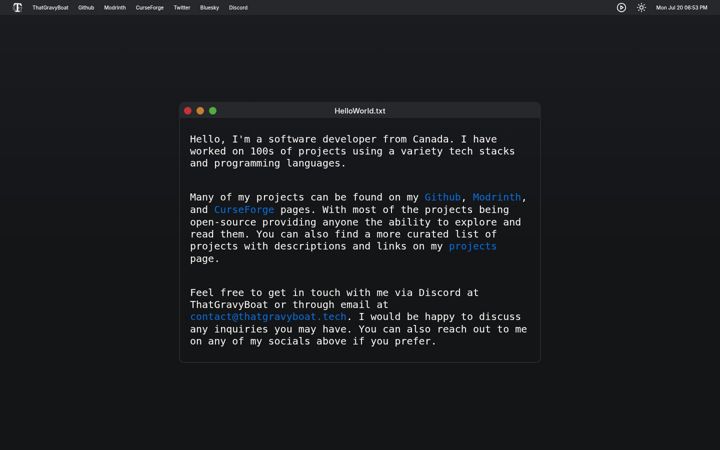Open the blue projects page link
The width and height of the screenshot is (720, 450).
click(x=472, y=246)
